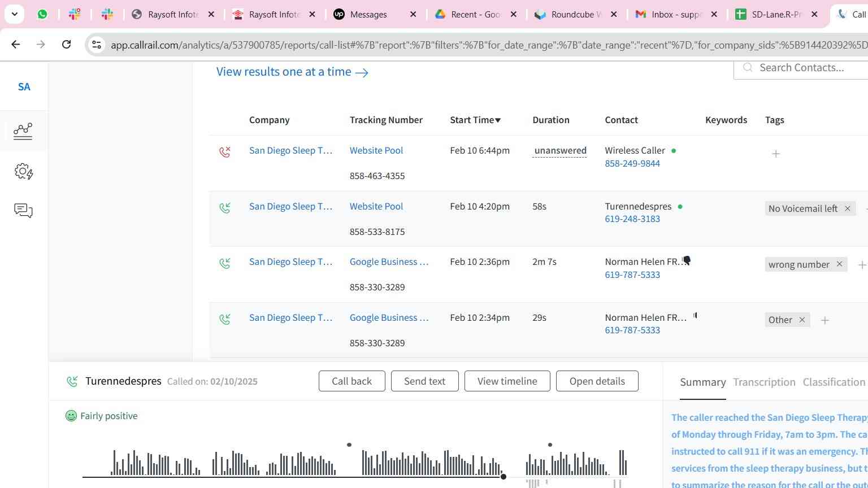Image resolution: width=868 pixels, height=488 pixels.
Task: Add another tag to the wrong number call
Action: point(862,264)
